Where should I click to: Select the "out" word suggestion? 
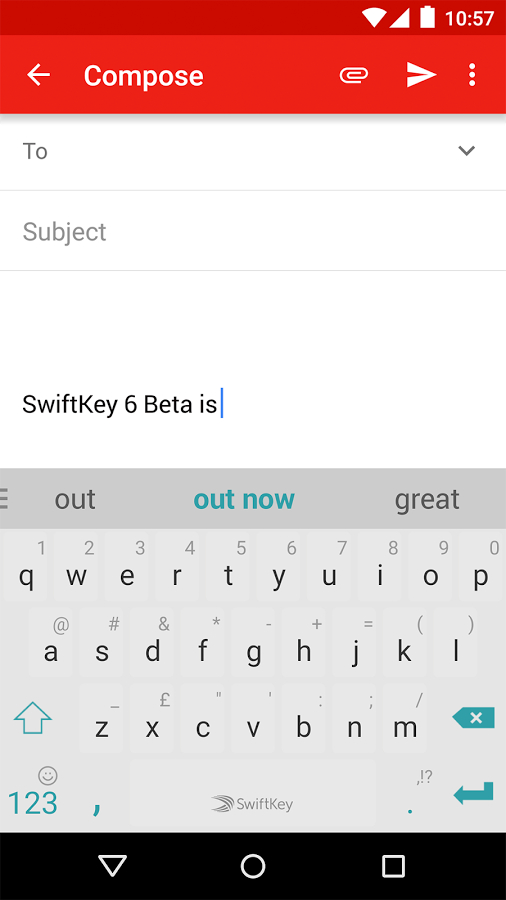pos(75,499)
